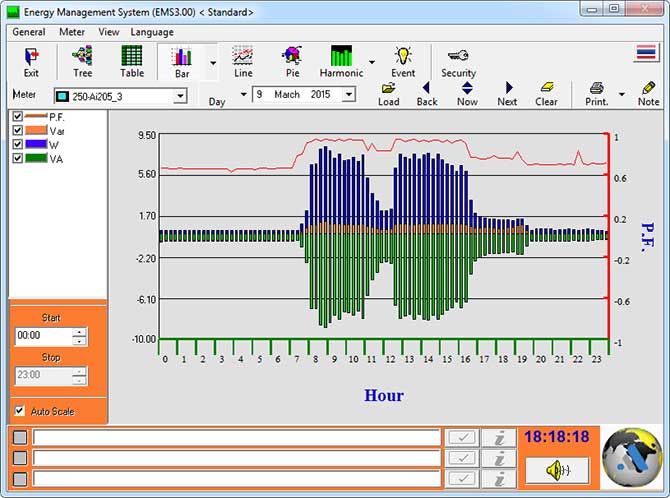
Task: Increase the Stop time spinner
Action: 79,371
